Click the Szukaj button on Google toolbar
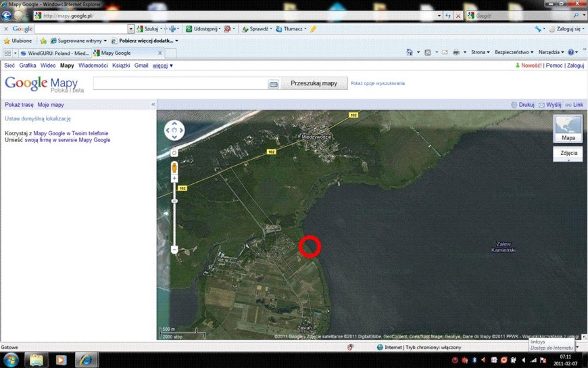This screenshot has height=368, width=588. coord(148,28)
